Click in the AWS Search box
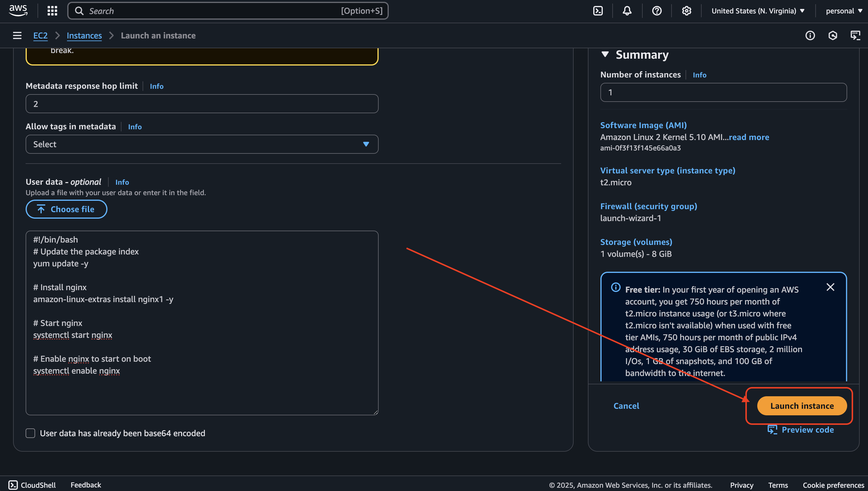The width and height of the screenshot is (868, 491). point(228,11)
